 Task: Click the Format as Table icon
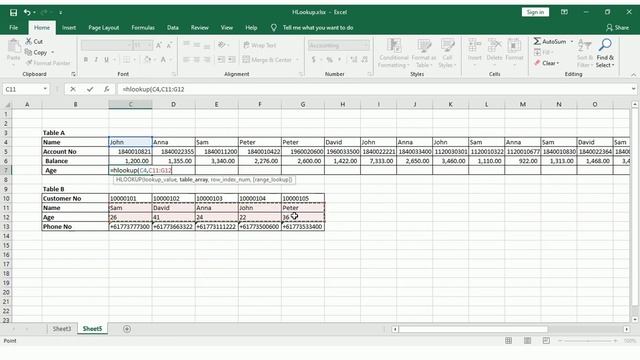click(x=424, y=45)
